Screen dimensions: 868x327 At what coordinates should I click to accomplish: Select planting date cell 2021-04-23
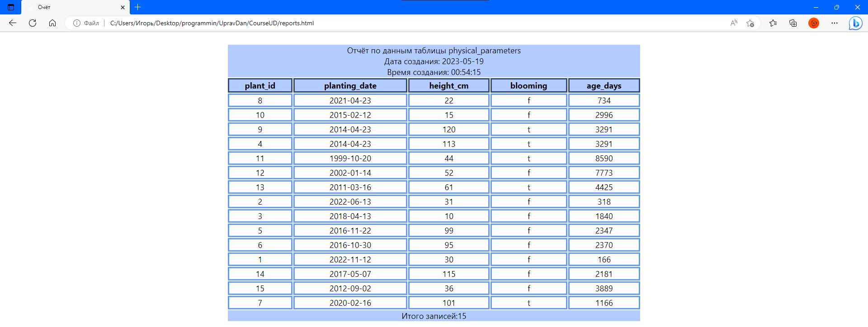click(x=350, y=100)
